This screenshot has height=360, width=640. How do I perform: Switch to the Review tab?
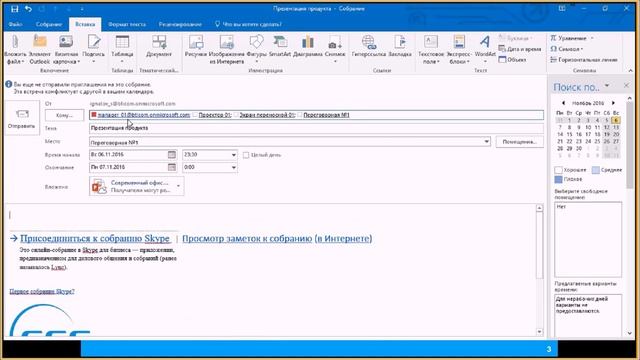point(180,24)
